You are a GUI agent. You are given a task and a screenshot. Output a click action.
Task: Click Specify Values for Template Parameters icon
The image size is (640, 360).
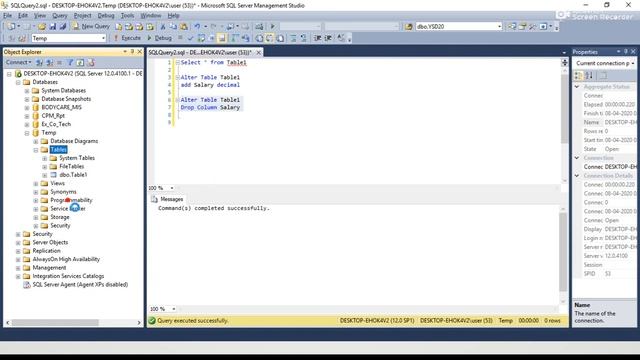pyautogui.click(x=341, y=38)
